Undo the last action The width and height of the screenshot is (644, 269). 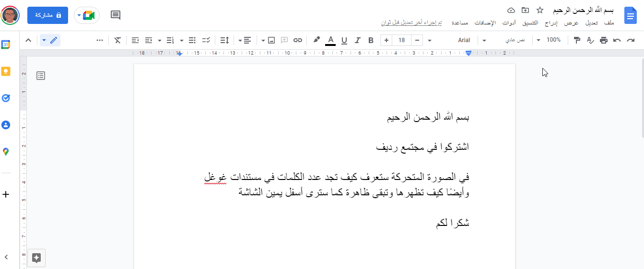[617, 40]
